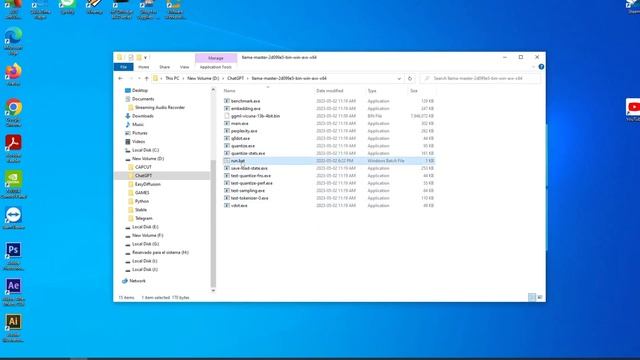Open NVIDIA Control Panel desktop icon
The width and height of the screenshot is (640, 360).
point(13,184)
